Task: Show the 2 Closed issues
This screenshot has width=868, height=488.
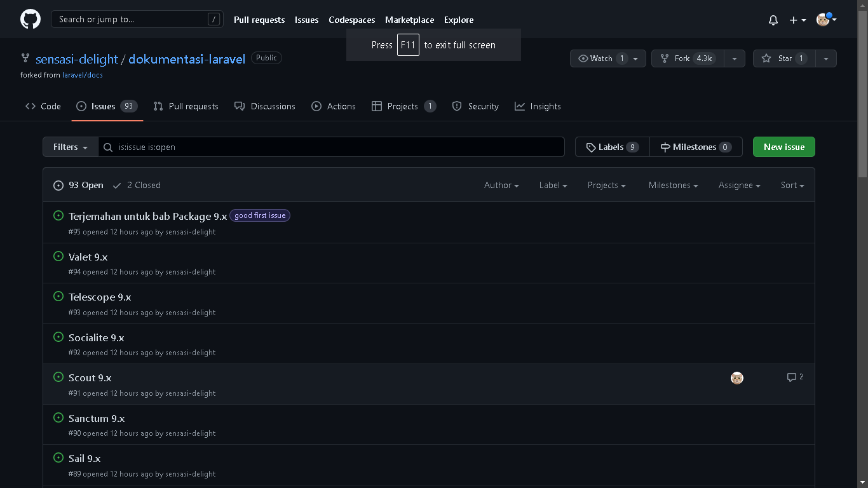Action: [137, 185]
